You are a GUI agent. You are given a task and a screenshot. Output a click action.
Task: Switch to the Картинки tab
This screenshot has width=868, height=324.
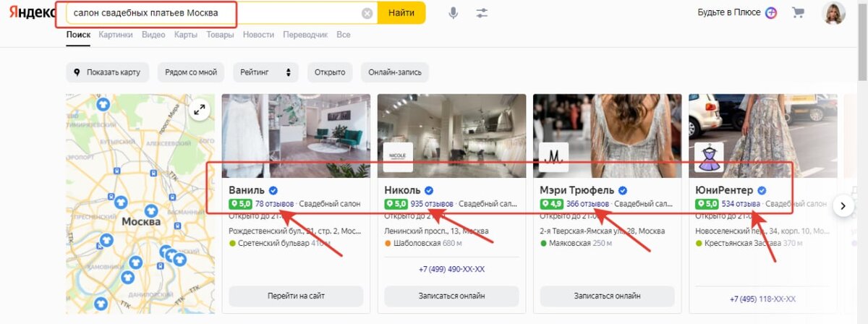(116, 35)
